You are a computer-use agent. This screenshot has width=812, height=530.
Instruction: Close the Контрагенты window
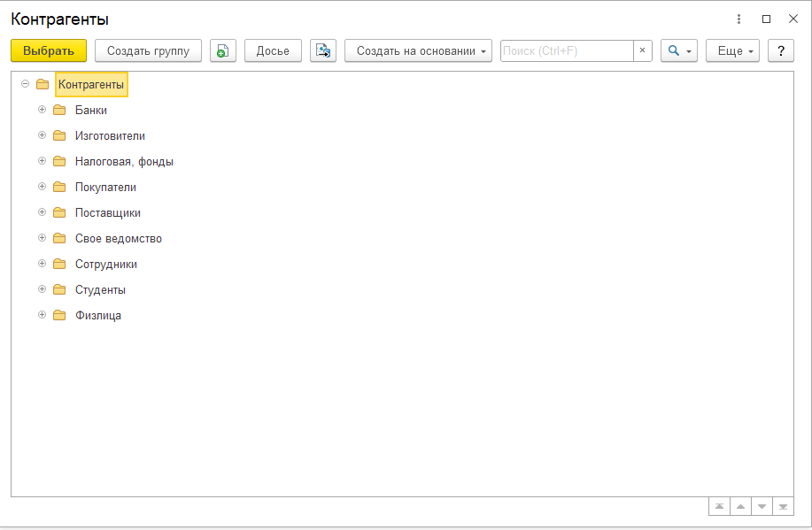pos(793,19)
